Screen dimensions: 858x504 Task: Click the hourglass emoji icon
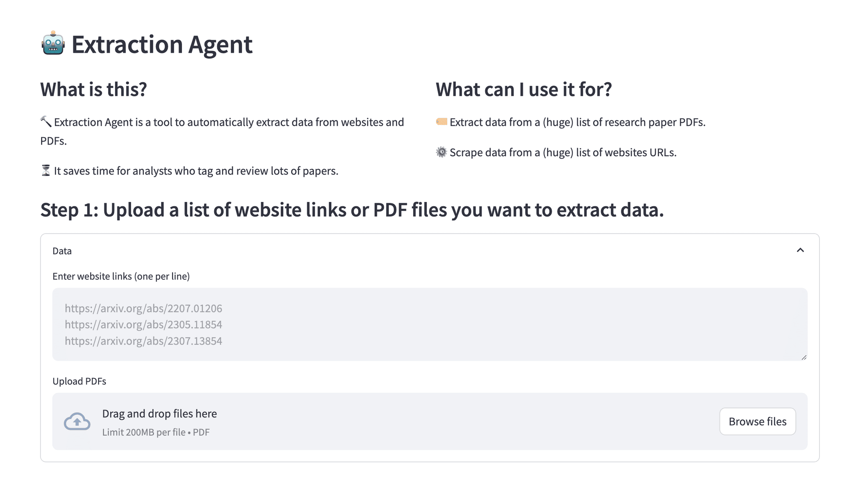click(46, 171)
